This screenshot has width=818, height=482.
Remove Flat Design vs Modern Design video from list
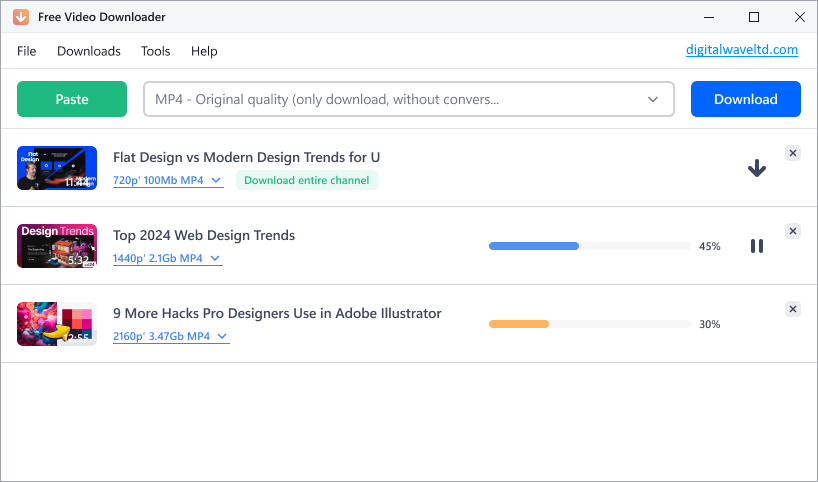[793, 153]
